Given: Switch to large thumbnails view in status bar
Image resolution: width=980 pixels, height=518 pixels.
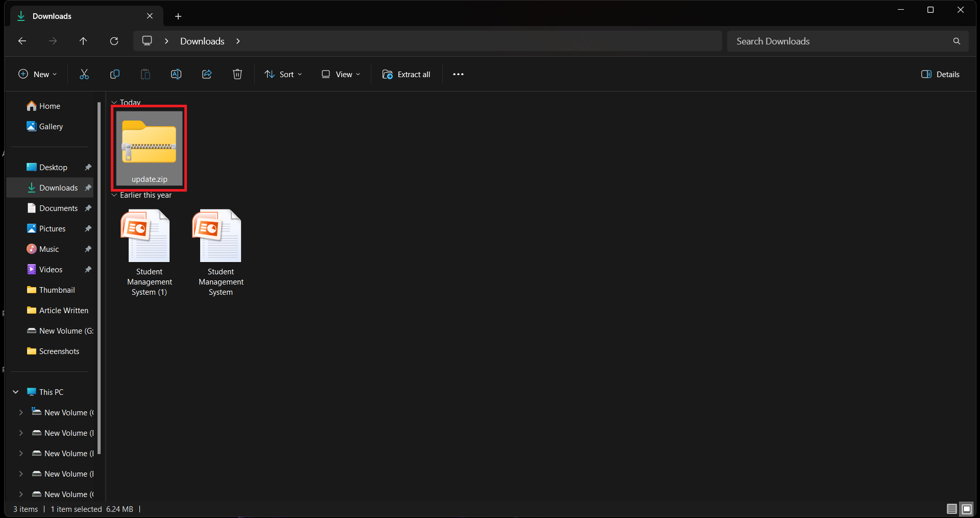Looking at the screenshot, I should (x=966, y=509).
